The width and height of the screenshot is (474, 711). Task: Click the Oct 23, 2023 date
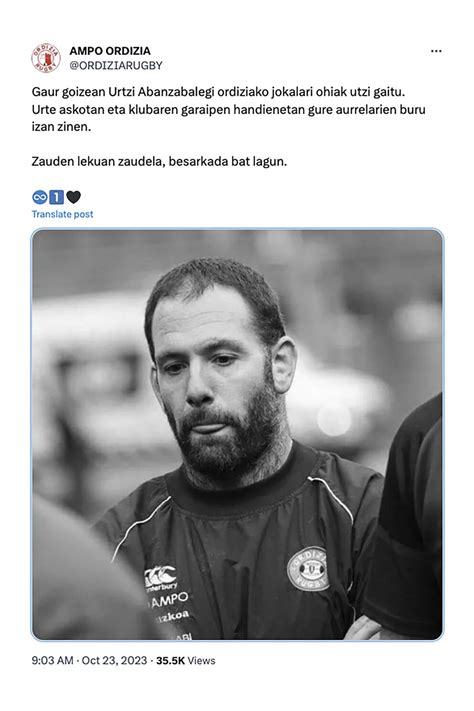coord(114,661)
